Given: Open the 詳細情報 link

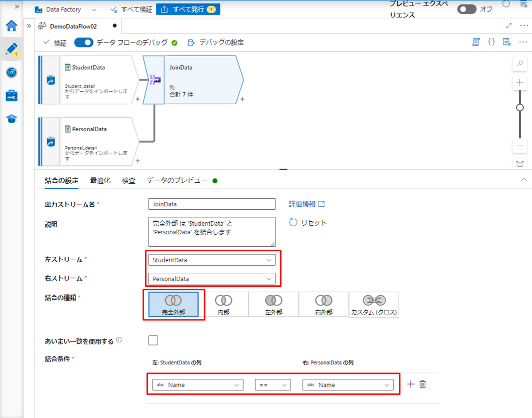Looking at the screenshot, I should coord(306,204).
